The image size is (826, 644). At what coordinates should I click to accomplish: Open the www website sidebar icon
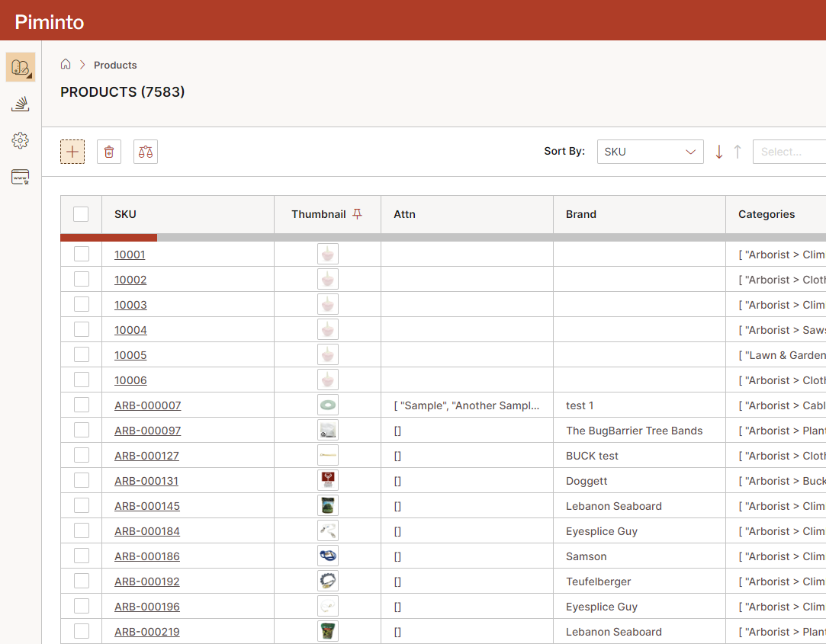21,177
